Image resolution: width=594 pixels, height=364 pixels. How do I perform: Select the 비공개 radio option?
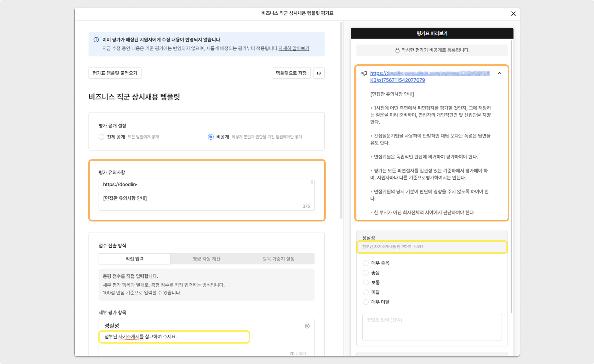[x=211, y=137]
